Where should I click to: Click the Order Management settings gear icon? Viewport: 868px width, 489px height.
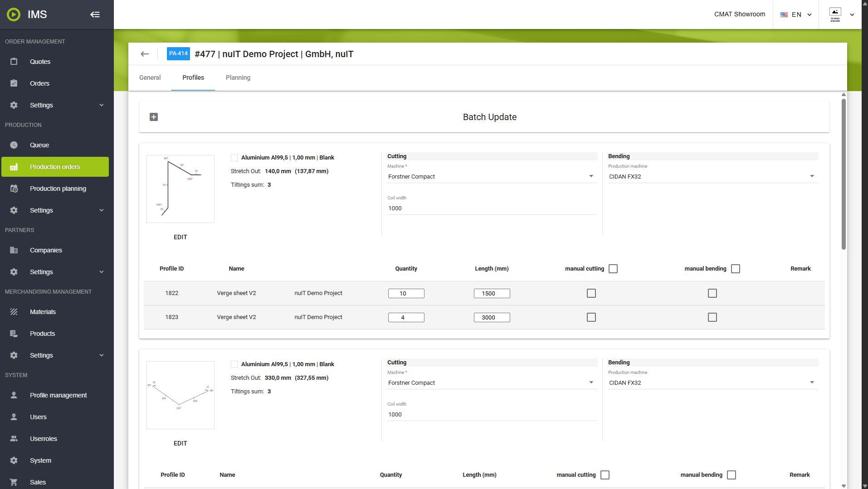point(14,105)
